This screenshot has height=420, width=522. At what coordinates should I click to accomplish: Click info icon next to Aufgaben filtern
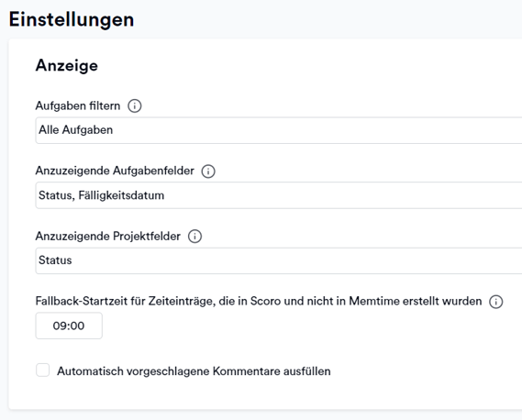pos(135,106)
